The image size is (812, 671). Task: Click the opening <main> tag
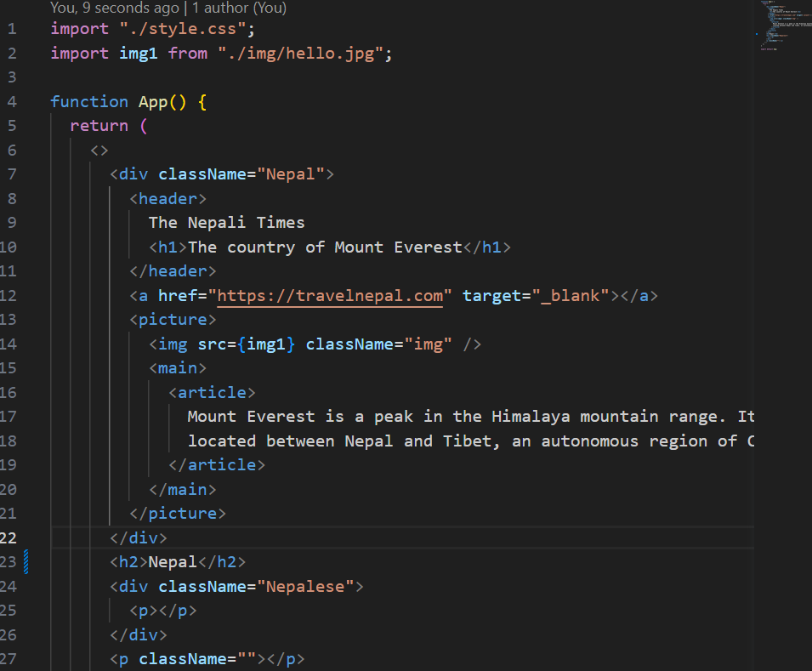178,368
